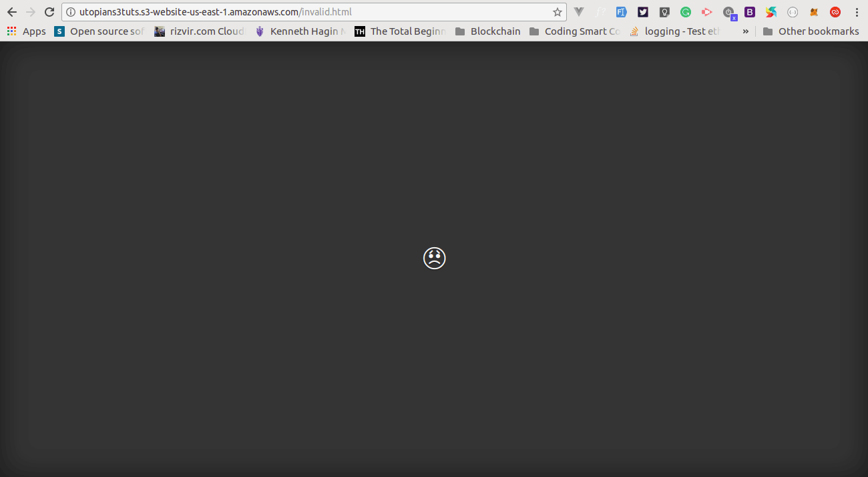This screenshot has width=868, height=477.
Task: Open the colorful pinwheel extension
Action: [771, 12]
